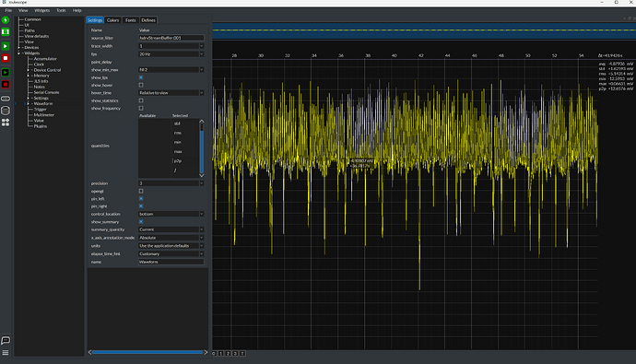
Task: Click the solid green play icon
Action: click(6, 46)
